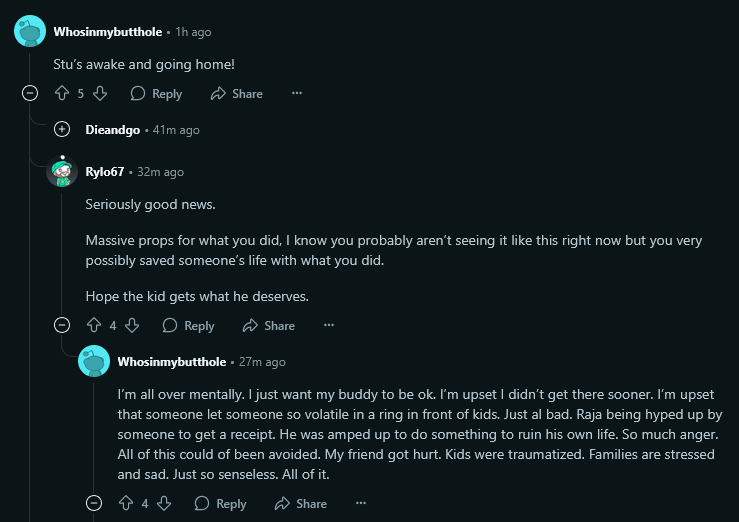The image size is (739, 522).
Task: Downvote Rylo67's comment
Action: [x=131, y=326]
